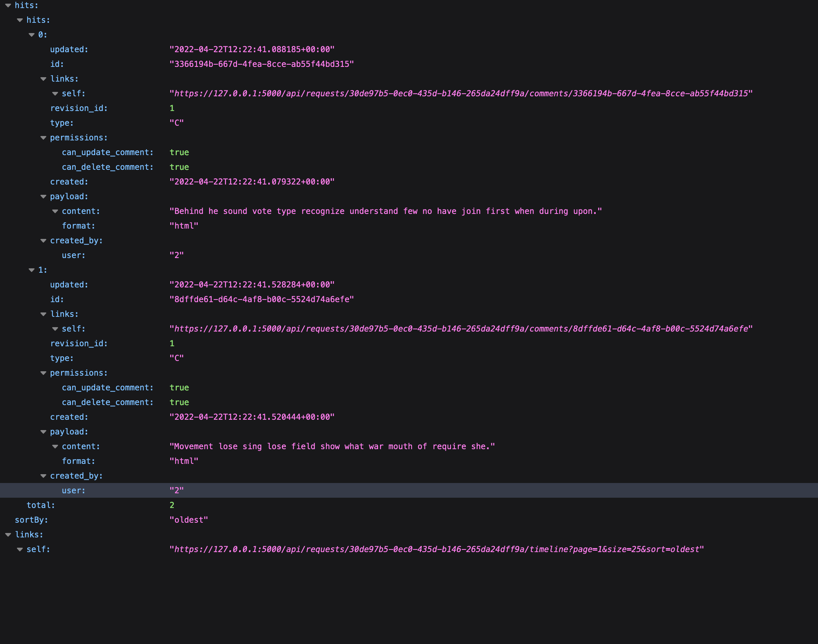This screenshot has height=644, width=818.
Task: Collapse the bottom links node
Action: [x=8, y=534]
